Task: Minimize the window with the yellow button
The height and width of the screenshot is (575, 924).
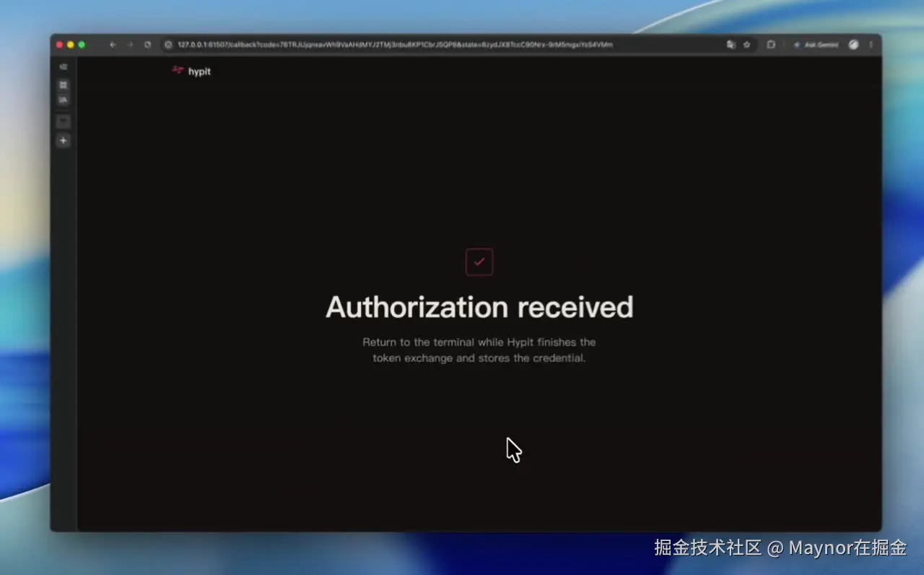Action: point(71,45)
